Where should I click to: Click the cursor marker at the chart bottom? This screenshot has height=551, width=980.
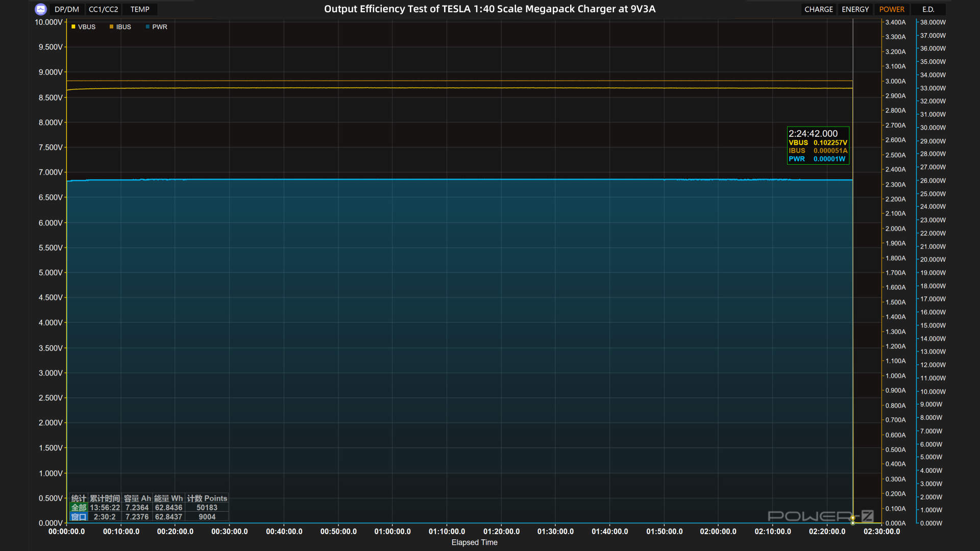[853, 520]
